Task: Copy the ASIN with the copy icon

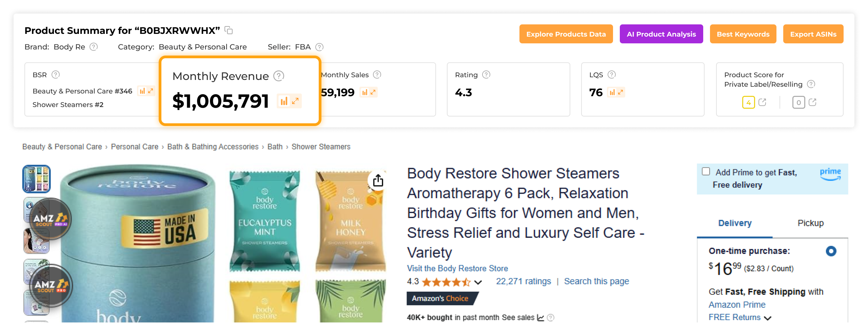Action: coord(229,30)
